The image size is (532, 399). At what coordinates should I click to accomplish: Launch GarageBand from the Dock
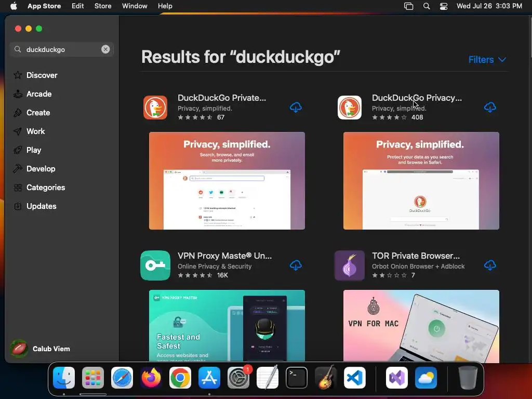click(x=326, y=378)
